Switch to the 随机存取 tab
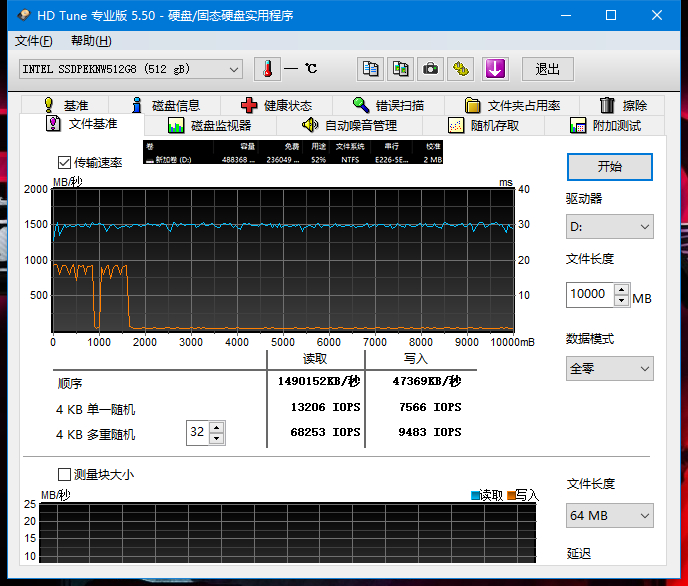 [x=483, y=125]
